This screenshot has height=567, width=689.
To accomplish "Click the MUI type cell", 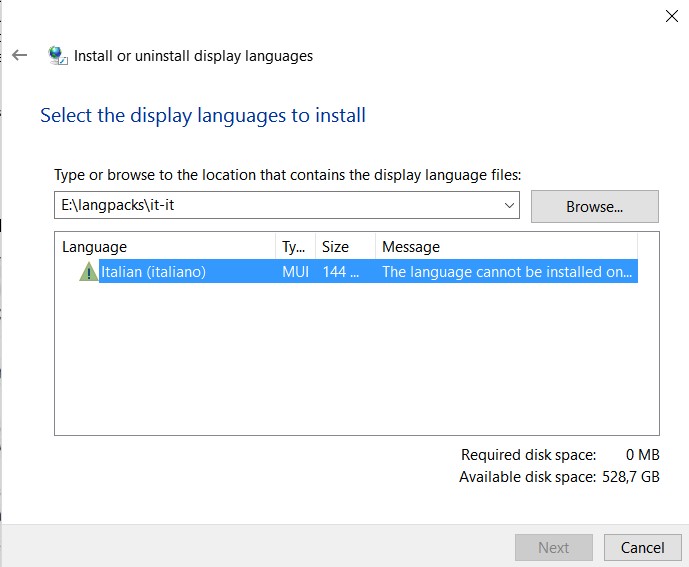I will pos(296,272).
